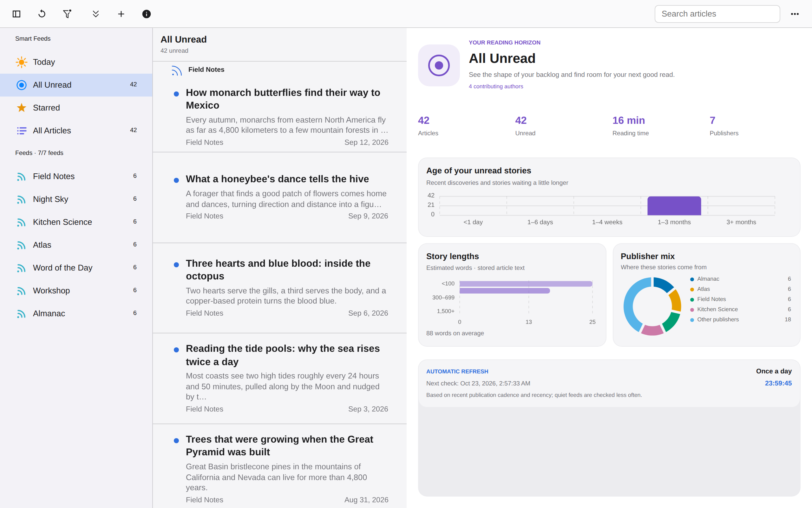
Task: Click the All Unread circle icon in sidebar
Action: (22, 85)
